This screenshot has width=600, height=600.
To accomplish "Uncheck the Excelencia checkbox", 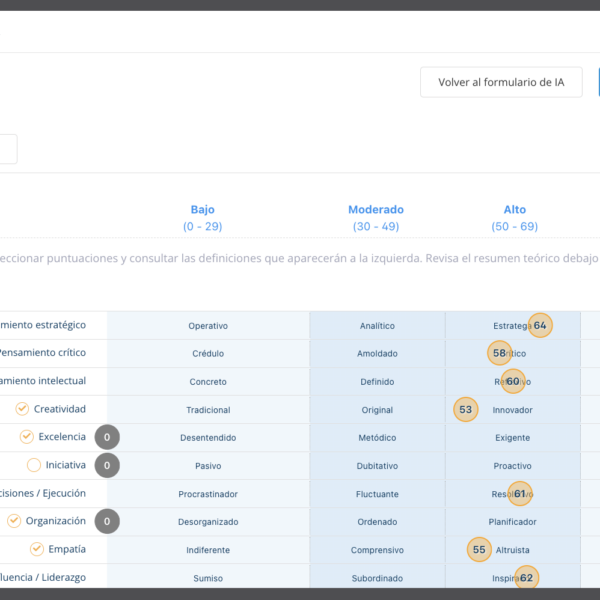I will pos(27,437).
